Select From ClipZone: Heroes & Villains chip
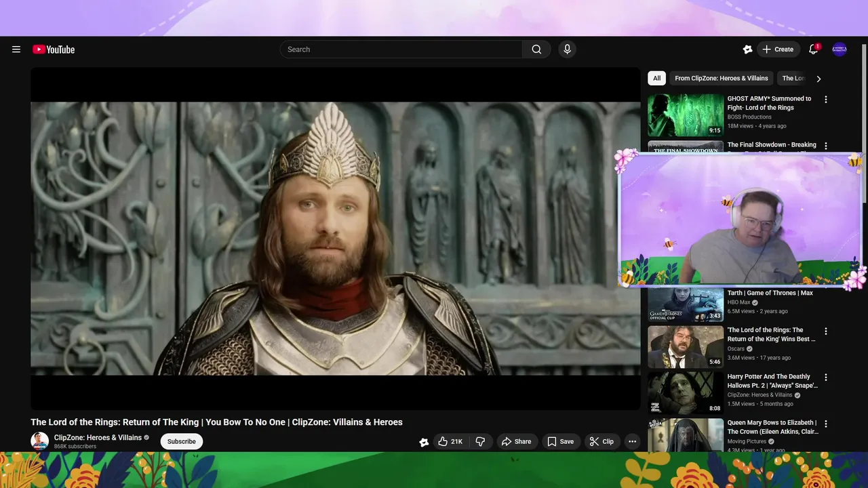This screenshot has height=488, width=868. [x=722, y=79]
